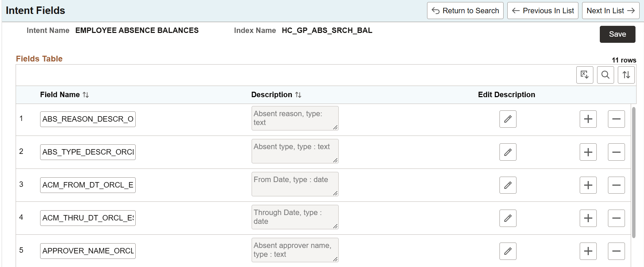
Task: Focus the ABS_REASON_DESCR_O field name input
Action: point(88,119)
